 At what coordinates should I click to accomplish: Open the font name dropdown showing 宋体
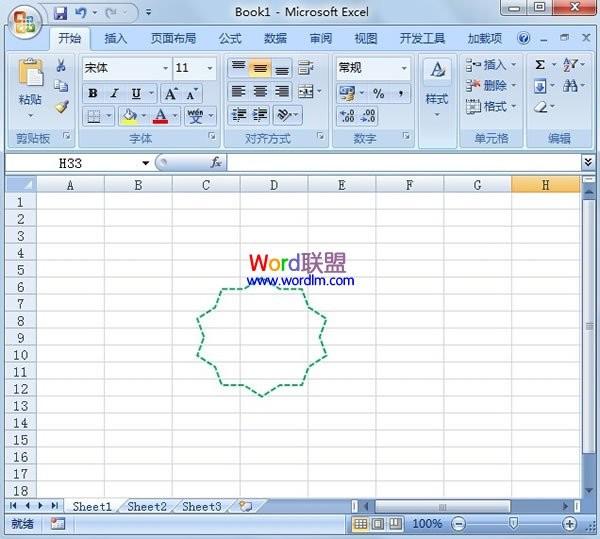coord(126,68)
